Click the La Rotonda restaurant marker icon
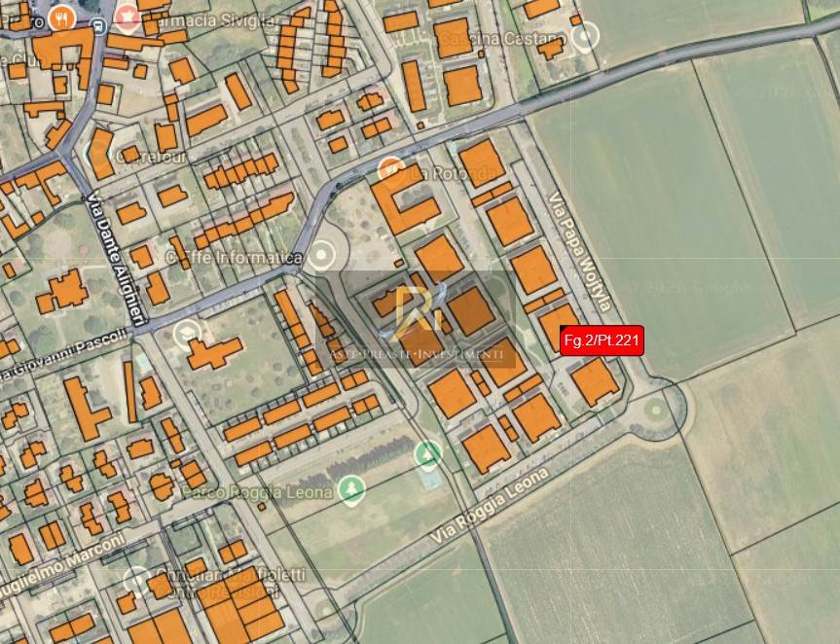 (390, 169)
